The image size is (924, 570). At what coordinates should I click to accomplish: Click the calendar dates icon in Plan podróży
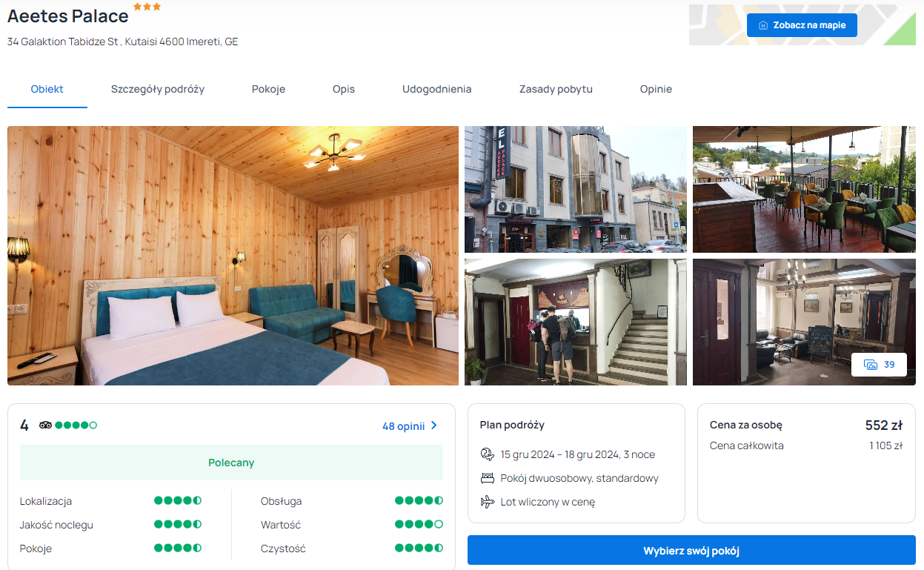click(x=487, y=454)
